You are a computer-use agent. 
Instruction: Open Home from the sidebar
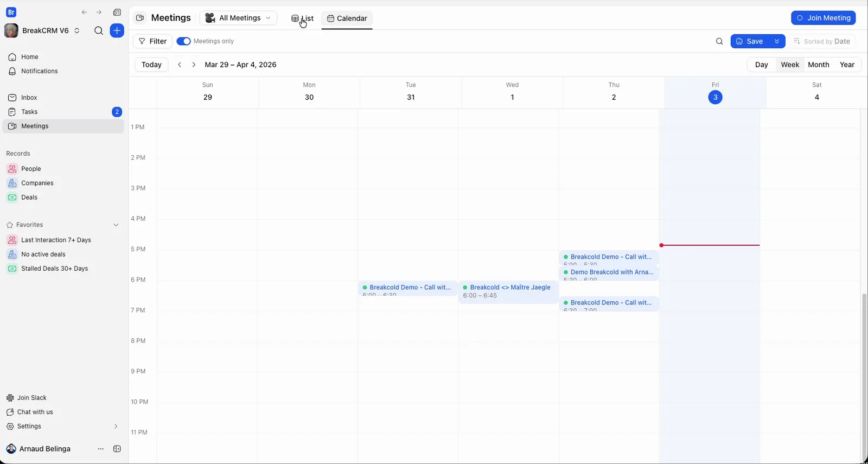pos(63,57)
